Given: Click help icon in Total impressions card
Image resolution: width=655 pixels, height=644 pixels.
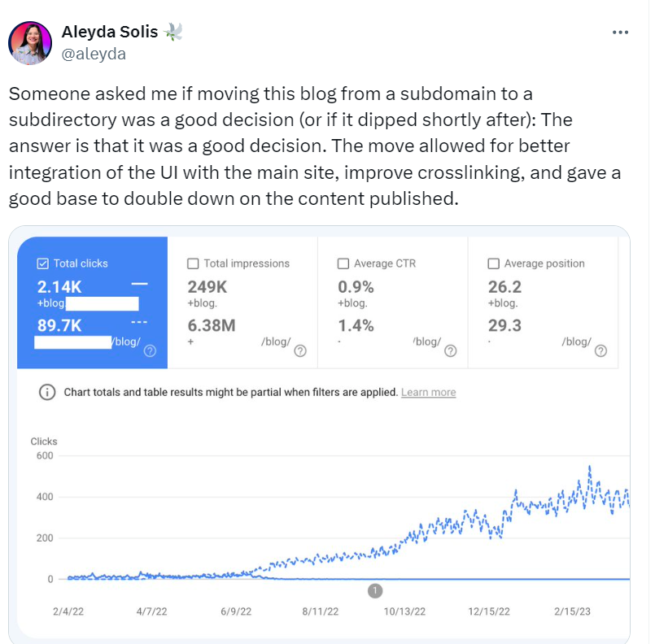Looking at the screenshot, I should click(x=299, y=351).
